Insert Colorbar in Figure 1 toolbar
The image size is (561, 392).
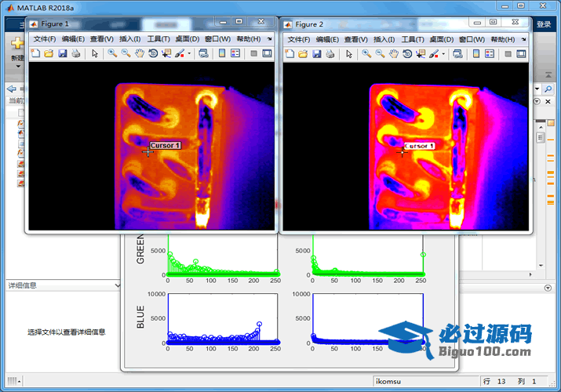point(220,53)
